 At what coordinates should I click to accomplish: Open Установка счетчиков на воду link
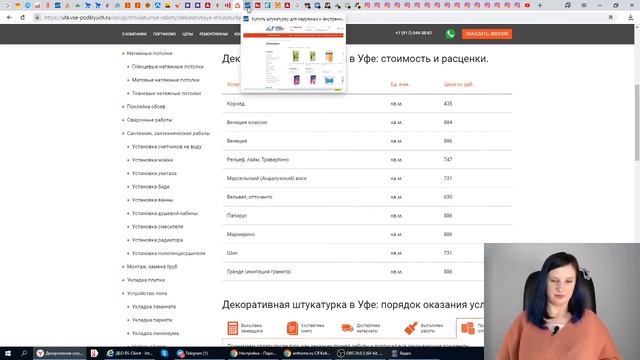[167, 147]
